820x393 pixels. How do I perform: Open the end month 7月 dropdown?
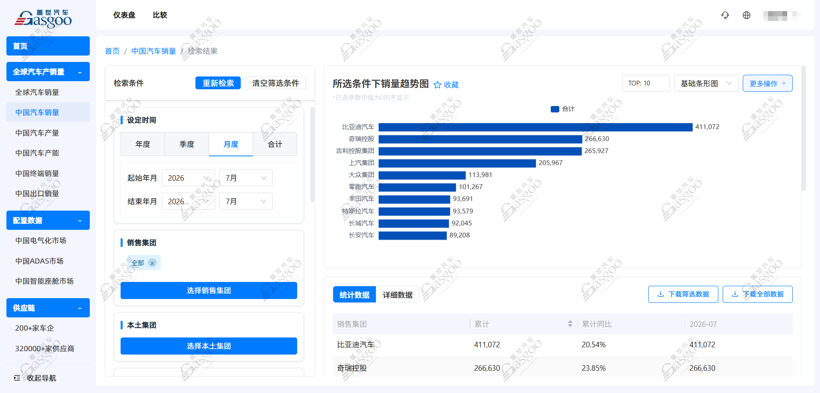coord(246,201)
